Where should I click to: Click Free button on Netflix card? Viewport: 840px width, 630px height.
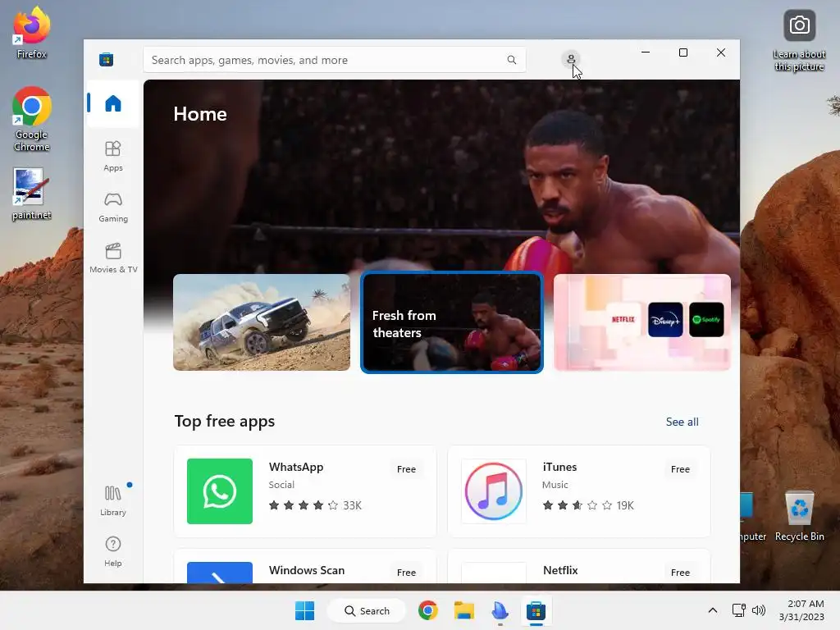[x=680, y=573]
